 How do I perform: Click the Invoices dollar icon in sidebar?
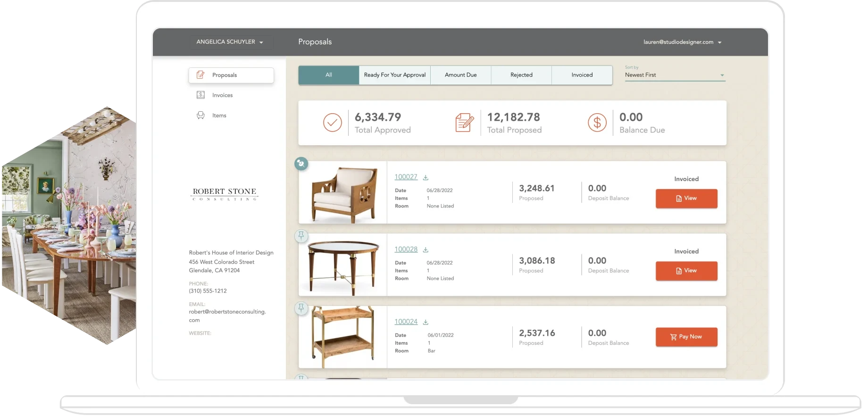[x=200, y=95]
